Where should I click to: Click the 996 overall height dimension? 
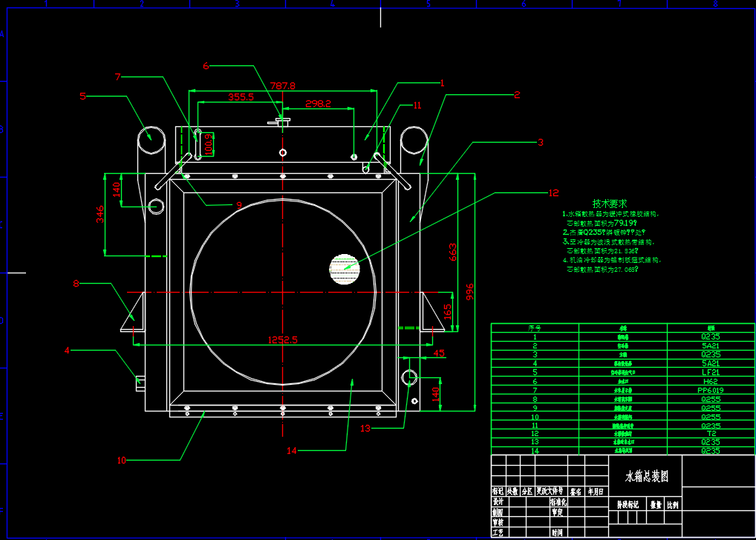(x=469, y=291)
